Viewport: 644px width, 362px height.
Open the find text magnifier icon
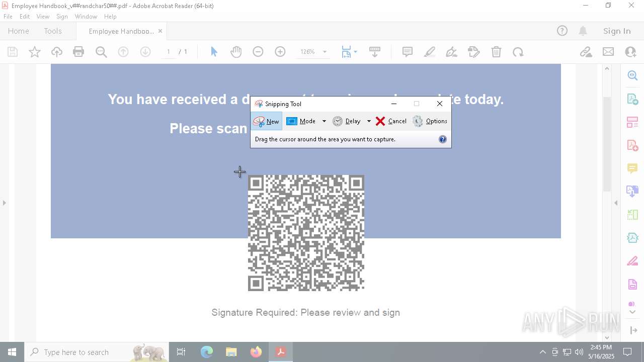[x=101, y=52]
